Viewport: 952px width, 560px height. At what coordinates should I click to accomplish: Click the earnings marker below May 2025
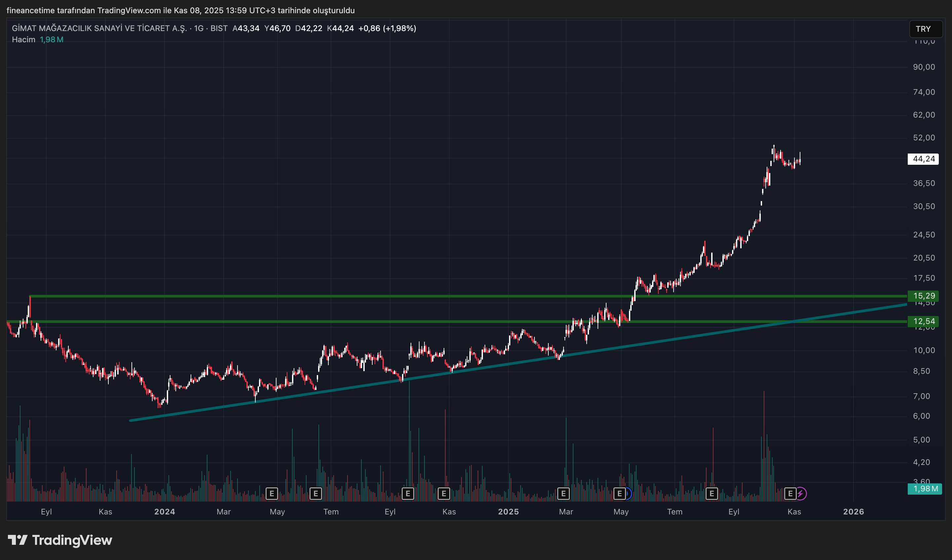click(x=620, y=494)
